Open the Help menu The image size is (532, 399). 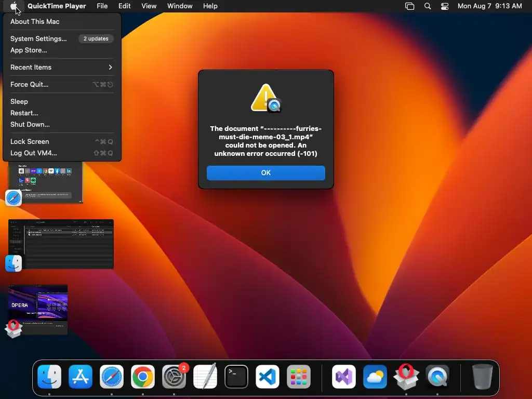tap(210, 6)
